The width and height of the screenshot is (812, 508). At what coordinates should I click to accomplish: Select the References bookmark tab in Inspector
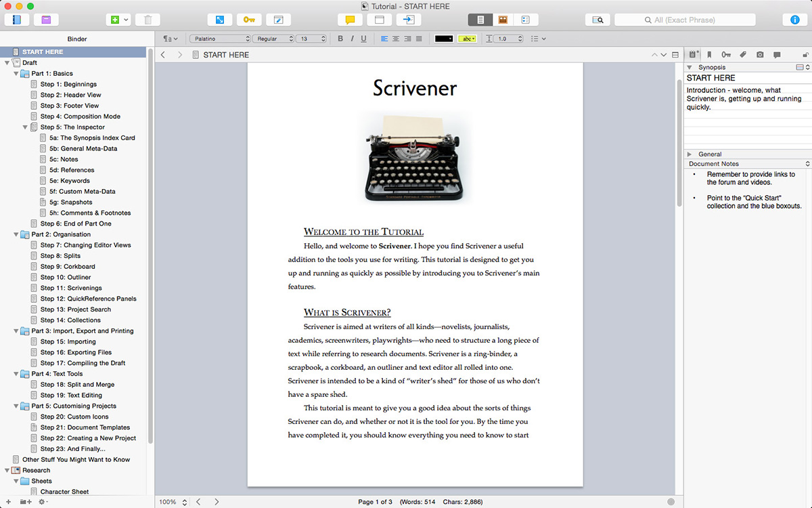(709, 54)
